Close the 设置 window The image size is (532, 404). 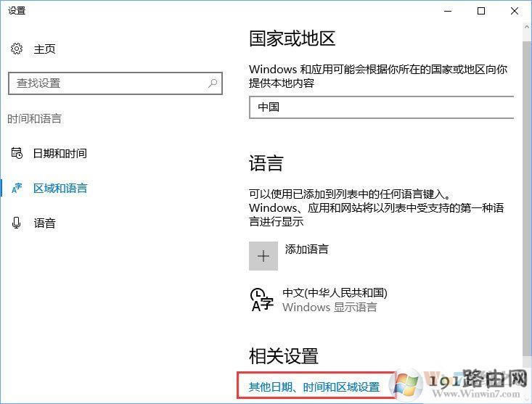pos(515,11)
